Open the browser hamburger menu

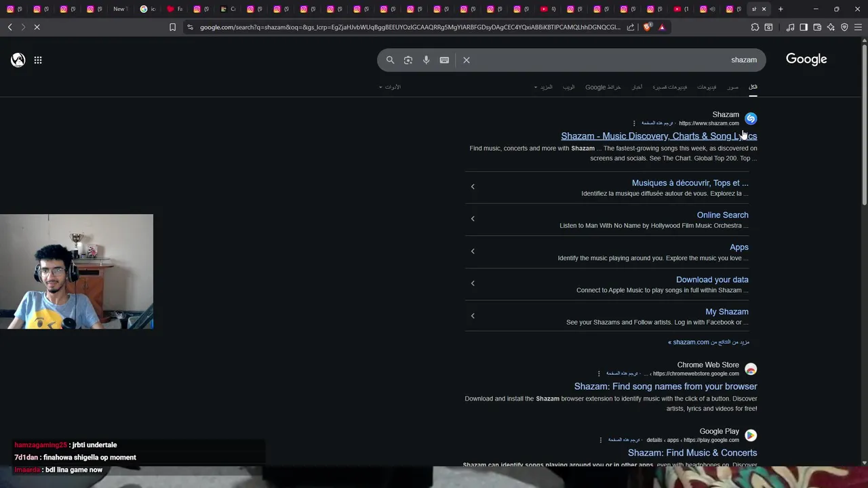[x=858, y=27]
